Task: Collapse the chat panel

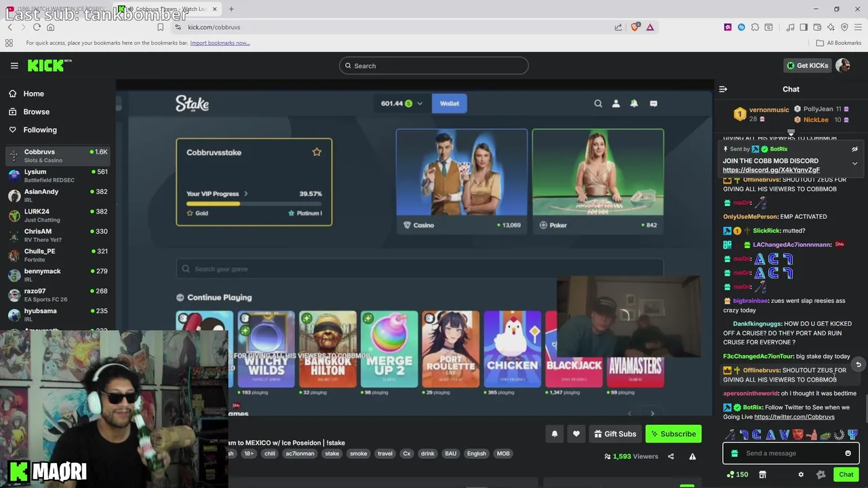Action: [x=723, y=89]
